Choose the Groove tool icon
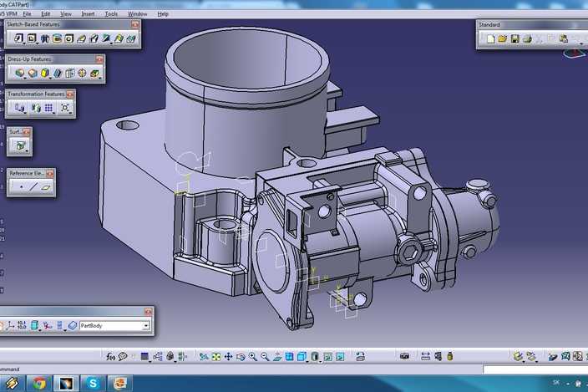Screen dimensions: 588x392 (x=57, y=38)
